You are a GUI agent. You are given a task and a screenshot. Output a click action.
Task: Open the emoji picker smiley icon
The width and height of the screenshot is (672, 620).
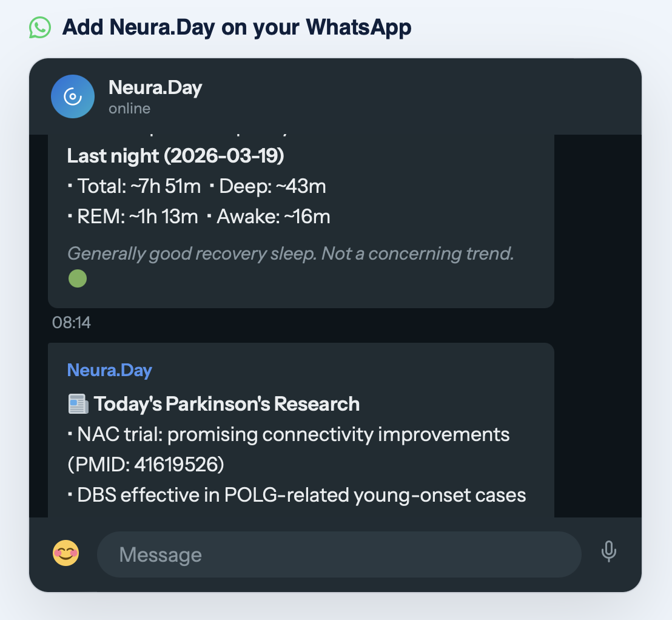point(66,553)
